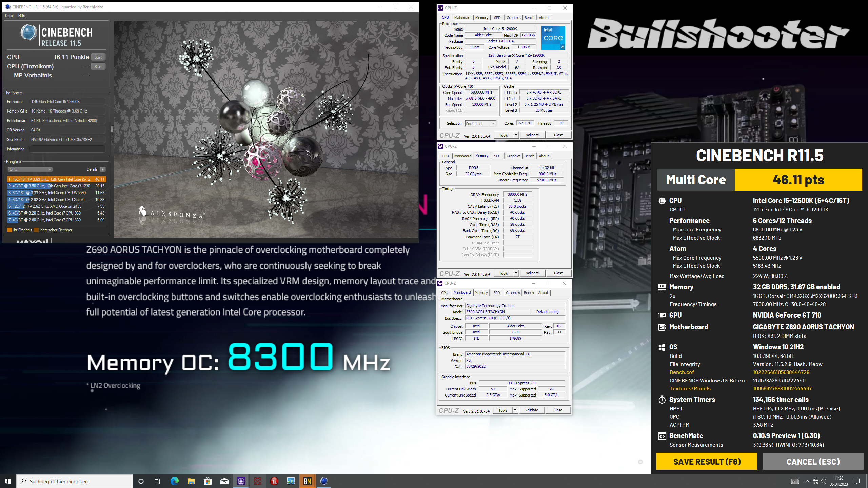Select ranking row Xeon CPU X5570 10.33
This screenshot has width=868, height=488.
pos(56,200)
